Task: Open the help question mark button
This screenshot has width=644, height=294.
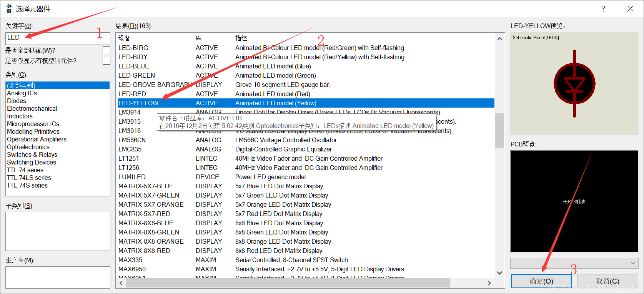Action: [603, 8]
